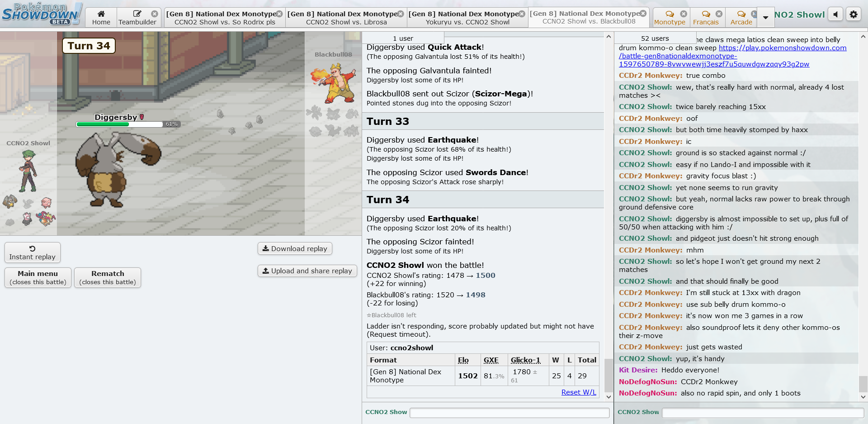Open the battle '1 user' list
This screenshot has height=424, width=868.
(x=403, y=38)
